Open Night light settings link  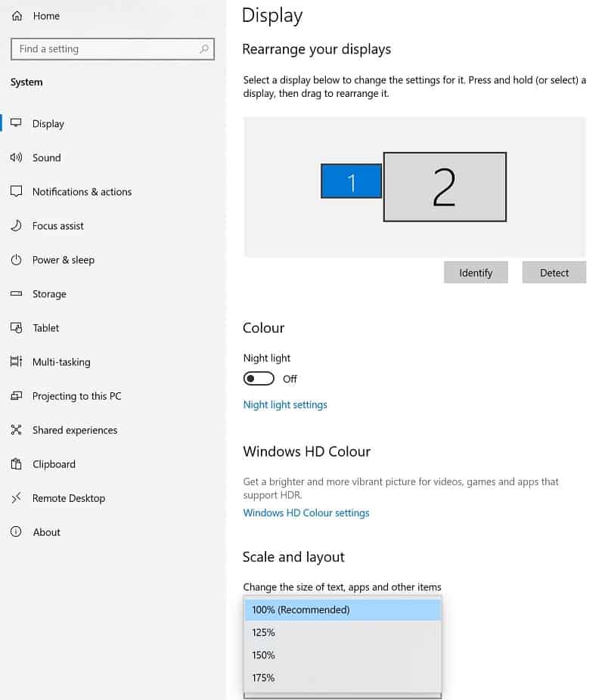coord(285,404)
